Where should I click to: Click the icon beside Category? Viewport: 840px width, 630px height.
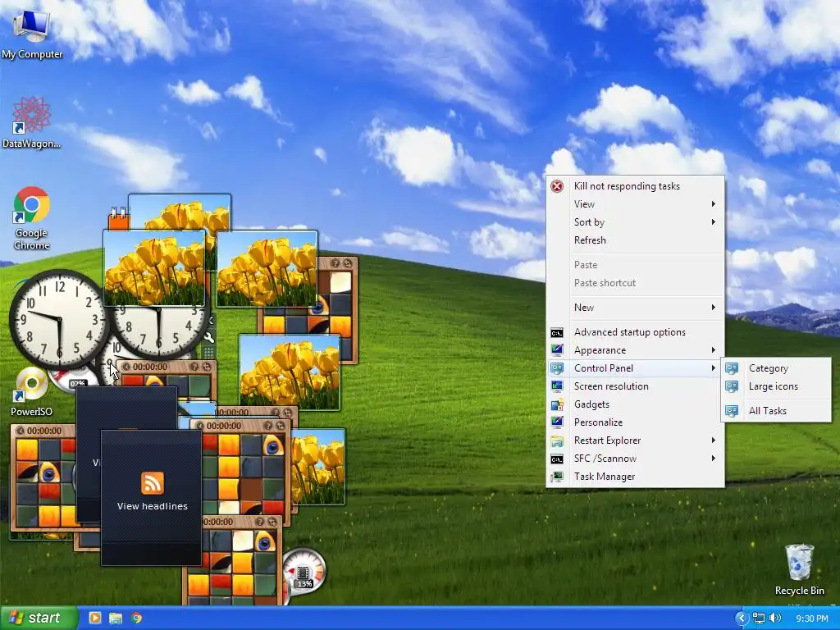732,368
